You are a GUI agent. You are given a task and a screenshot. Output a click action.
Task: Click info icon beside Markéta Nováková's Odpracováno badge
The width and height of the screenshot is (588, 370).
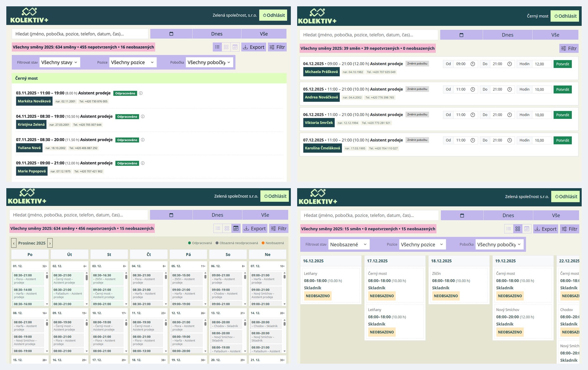pos(141,93)
